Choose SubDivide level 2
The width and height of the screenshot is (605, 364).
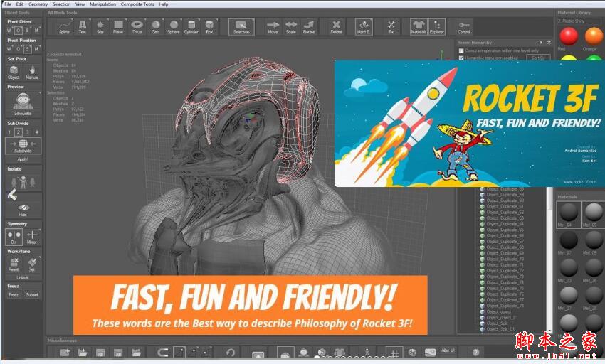[18, 132]
